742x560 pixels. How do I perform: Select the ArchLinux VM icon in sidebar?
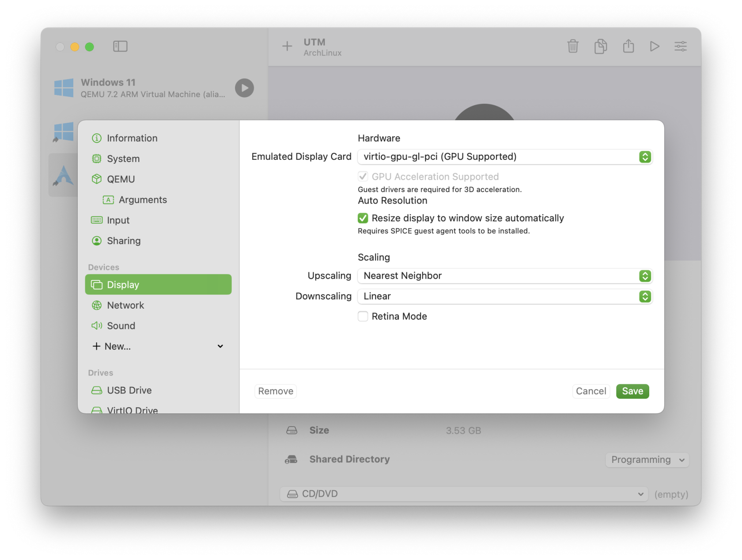point(64,175)
